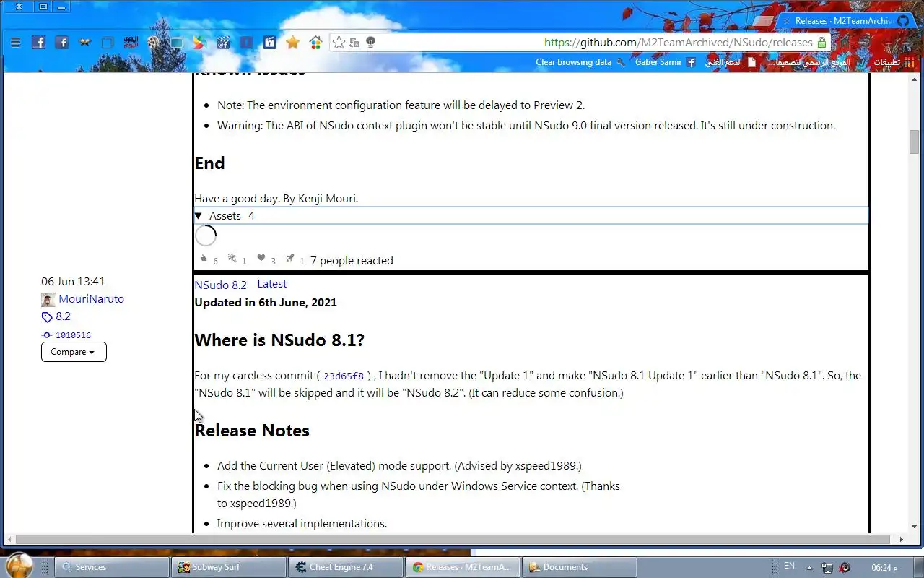Show hidden system tray icons arrow
This screenshot has height=578, width=924.
pos(809,568)
